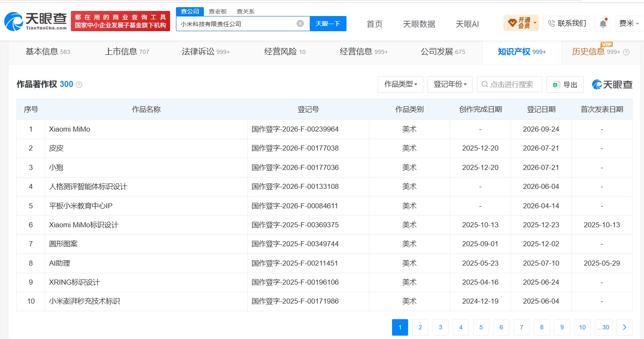Viewport: 644px width, 339px height.
Task: Click the help icon beside 作品著作权 300
Action: click(79, 85)
